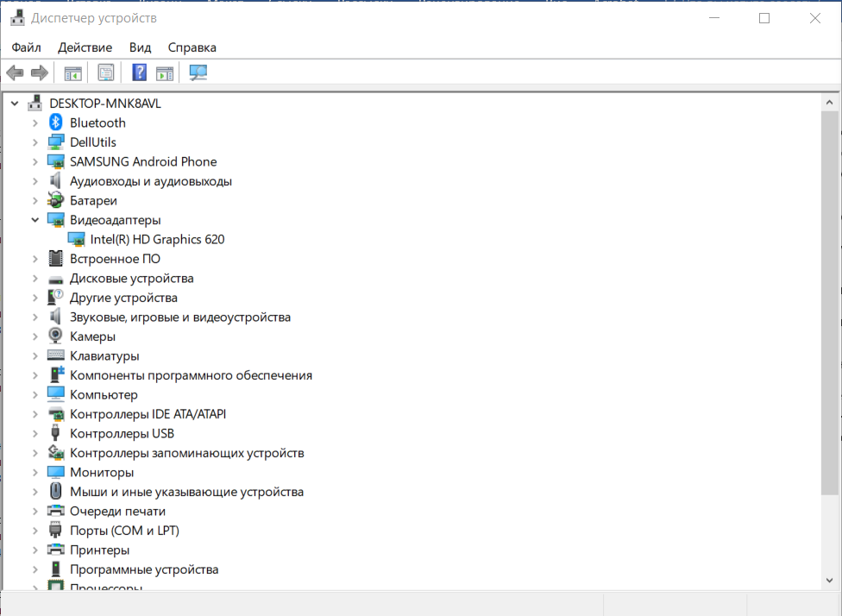Screen dimensions: 842x616
Task: Expand the DellUtils category
Action: pos(35,142)
